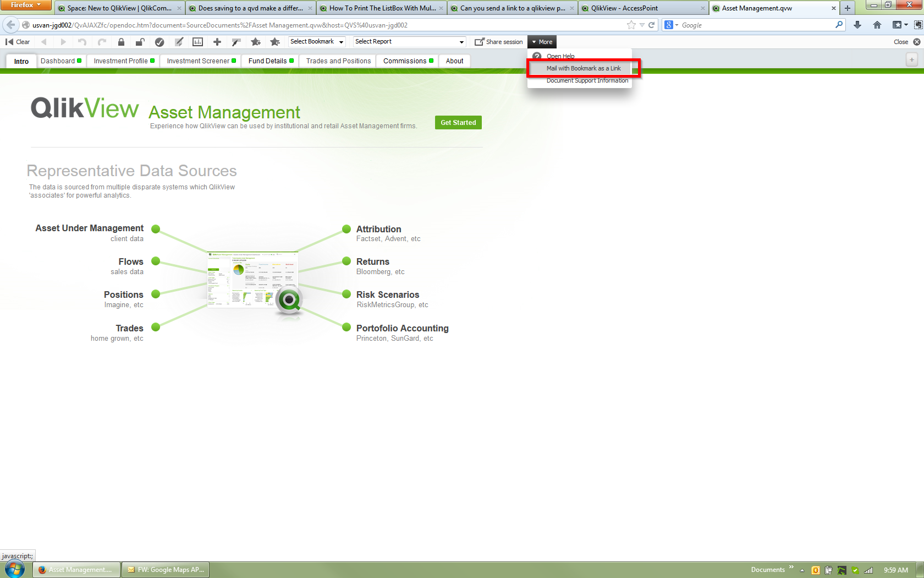Switch to 'Can you send a link' browser tab
The width and height of the screenshot is (924, 578).
point(513,8)
